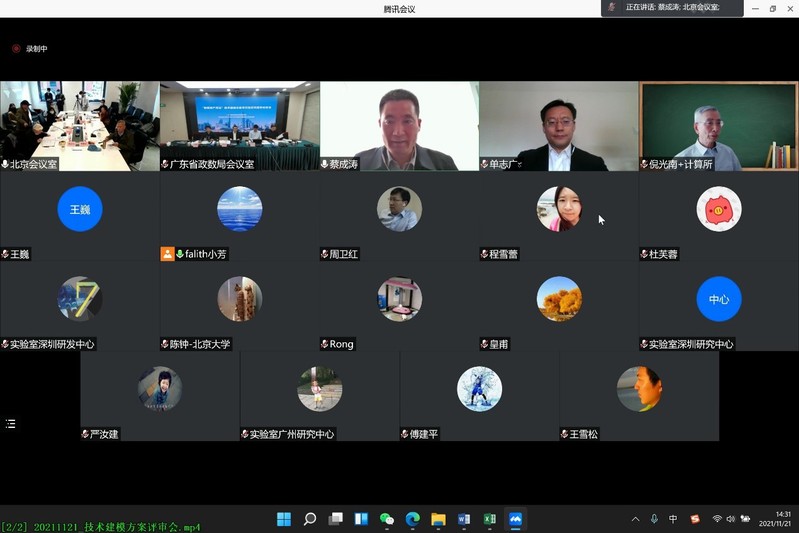Screen dimensions: 799x533
Task: Open Excel from the taskbar
Action: 490,519
